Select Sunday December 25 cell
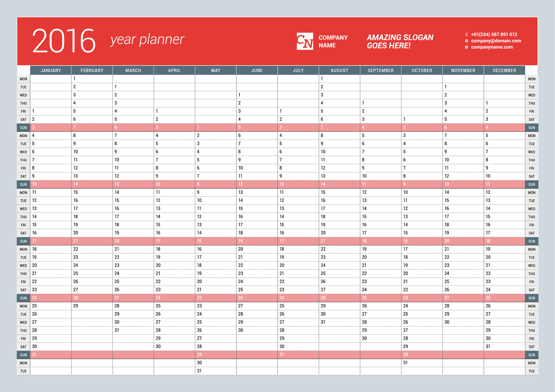Screen dimensions: 555x392 tap(504, 298)
